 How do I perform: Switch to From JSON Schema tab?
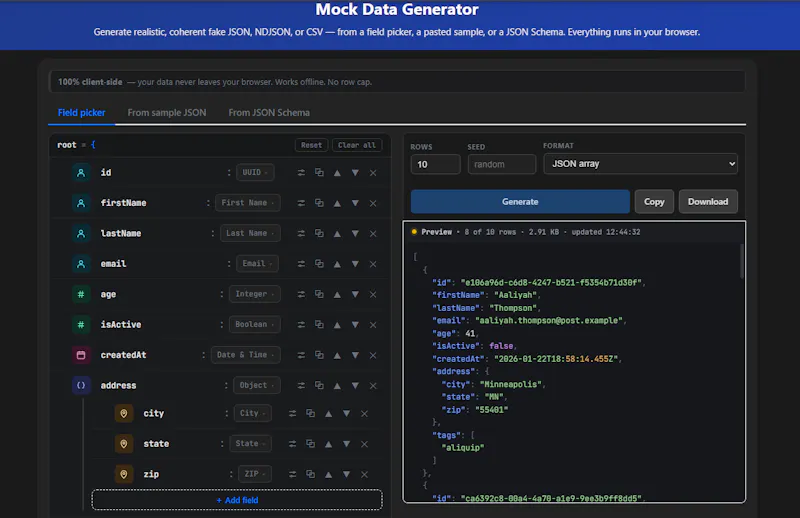[x=269, y=113]
